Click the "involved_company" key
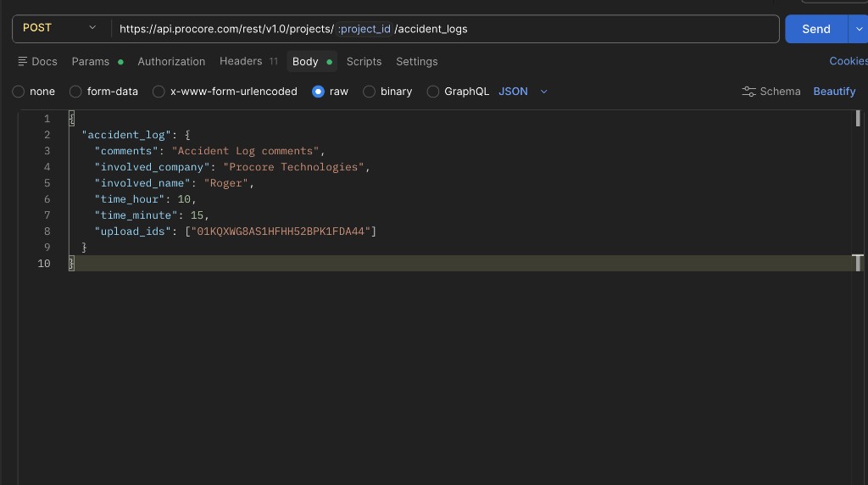 tap(153, 167)
